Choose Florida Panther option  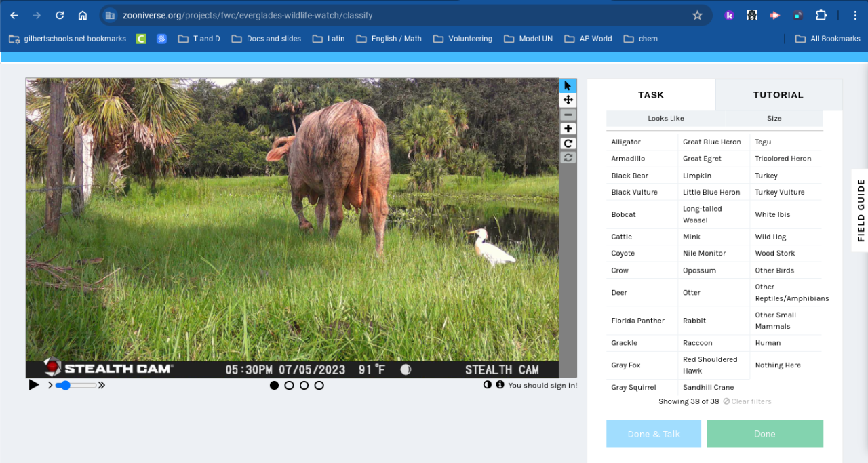pos(642,320)
